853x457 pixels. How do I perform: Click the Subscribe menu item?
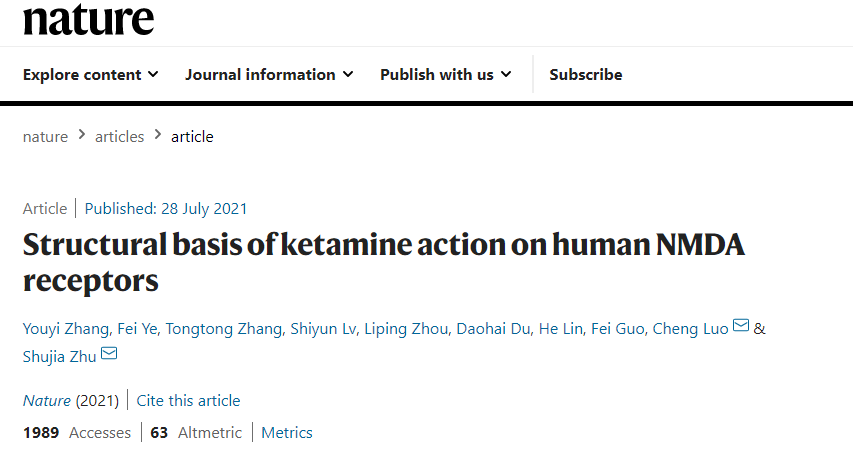tap(586, 74)
